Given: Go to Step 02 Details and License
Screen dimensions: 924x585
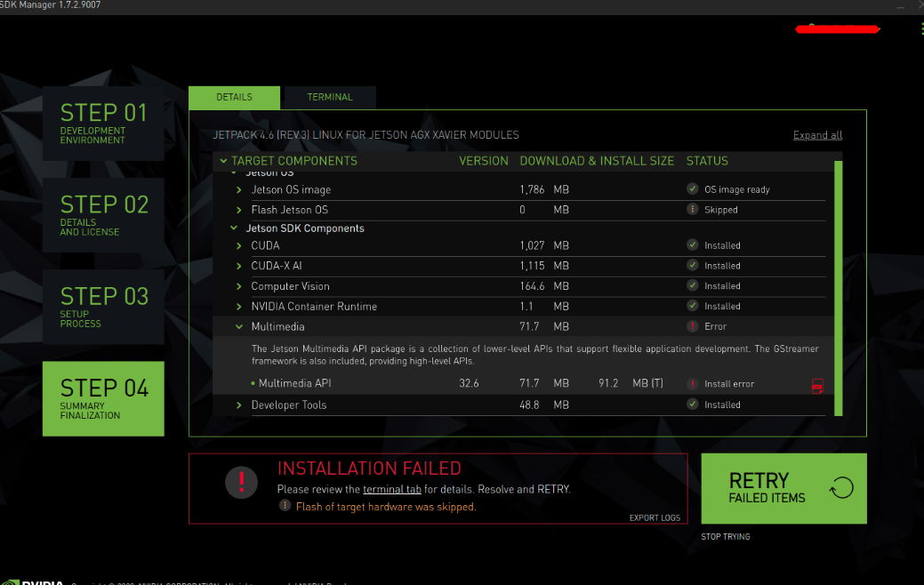Looking at the screenshot, I should click(103, 215).
